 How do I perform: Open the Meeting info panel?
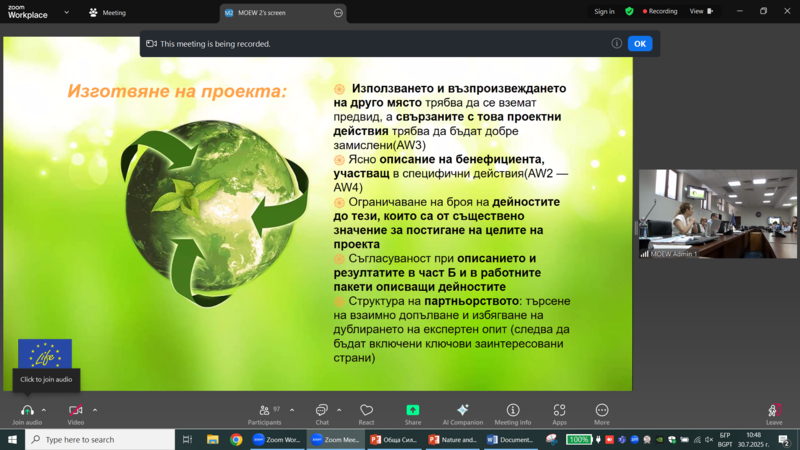tap(513, 410)
